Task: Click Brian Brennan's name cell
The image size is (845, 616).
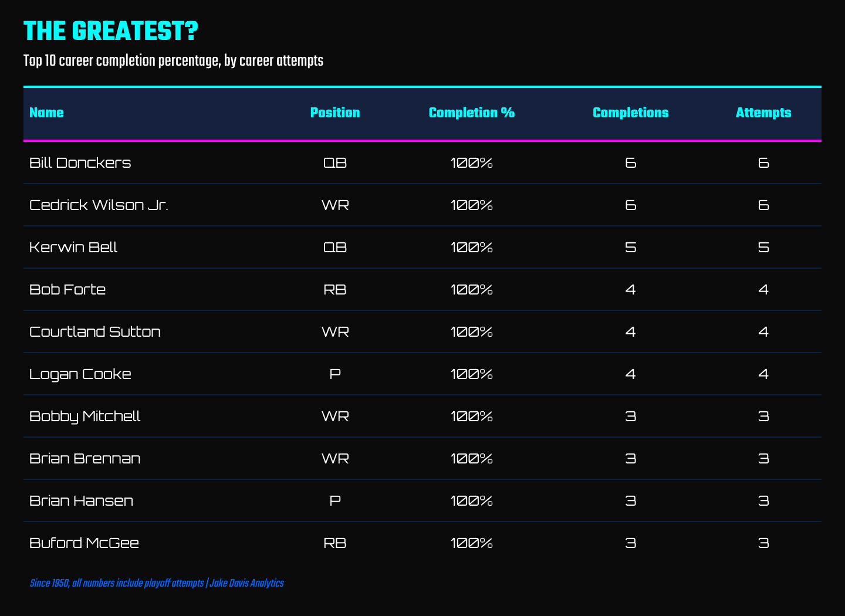Action: click(85, 458)
